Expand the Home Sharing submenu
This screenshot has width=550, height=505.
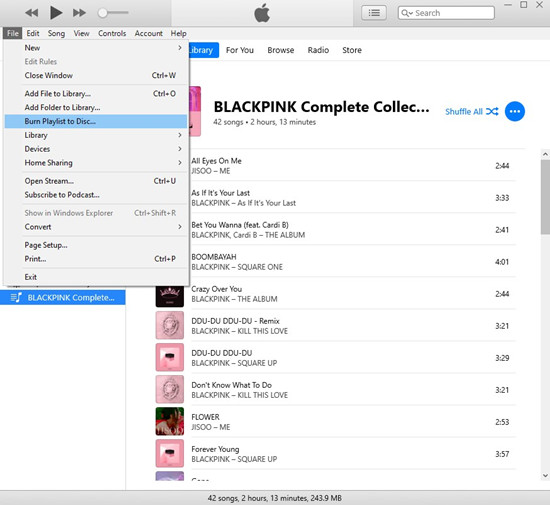coord(96,163)
